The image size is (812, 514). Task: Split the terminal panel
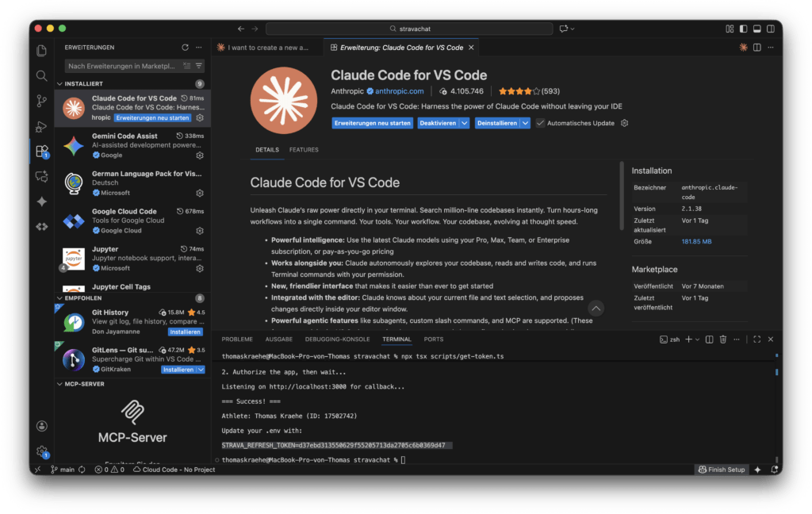710,339
